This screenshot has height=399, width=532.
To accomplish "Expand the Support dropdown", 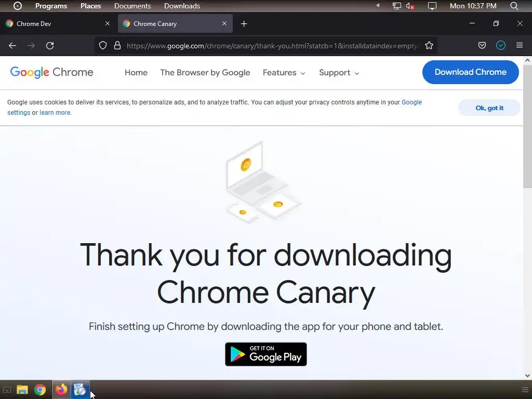I will coord(339,73).
